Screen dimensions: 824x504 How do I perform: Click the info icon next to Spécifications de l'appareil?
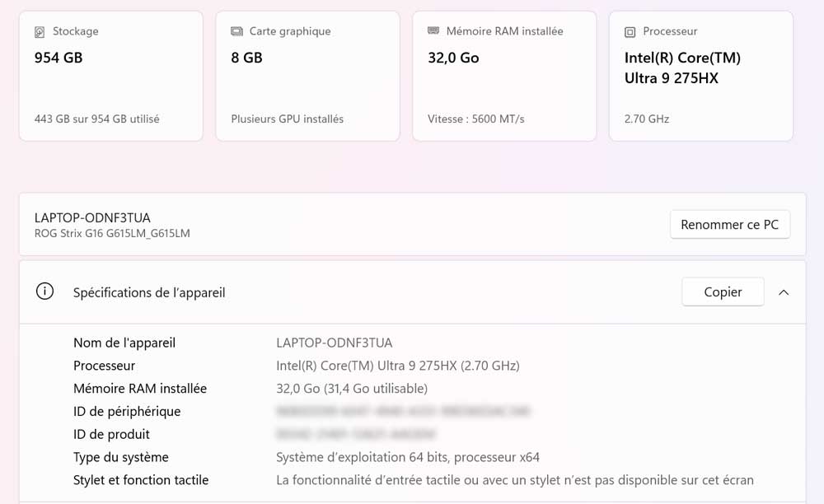point(44,292)
